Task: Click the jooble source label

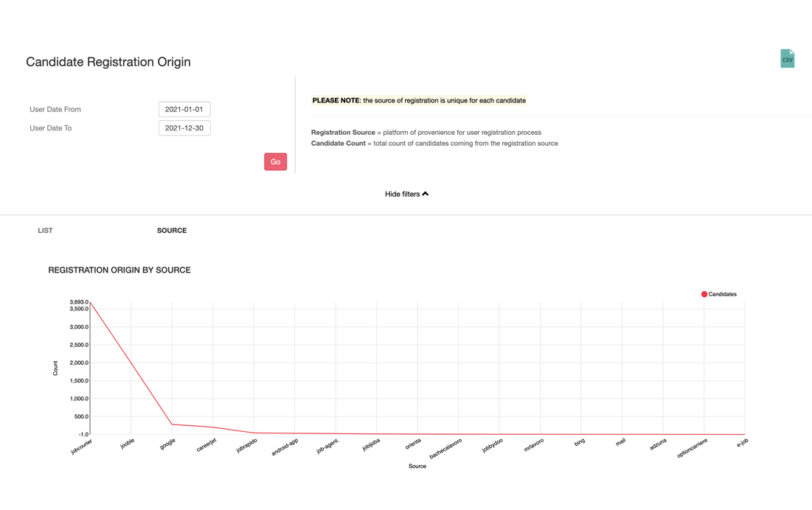Action: pos(128,444)
